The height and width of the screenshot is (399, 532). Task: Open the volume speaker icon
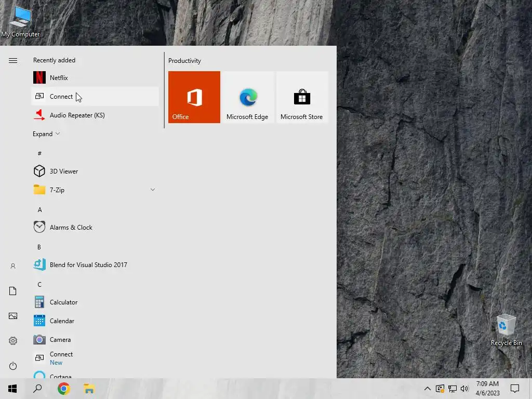(x=464, y=389)
